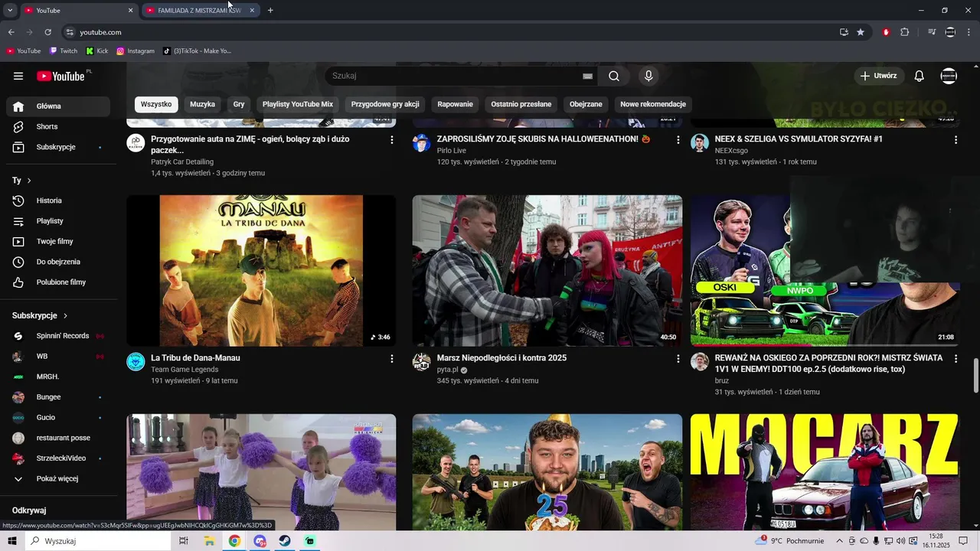980x551 pixels.
Task: Select the Wszystko filter chip
Action: [x=156, y=104]
